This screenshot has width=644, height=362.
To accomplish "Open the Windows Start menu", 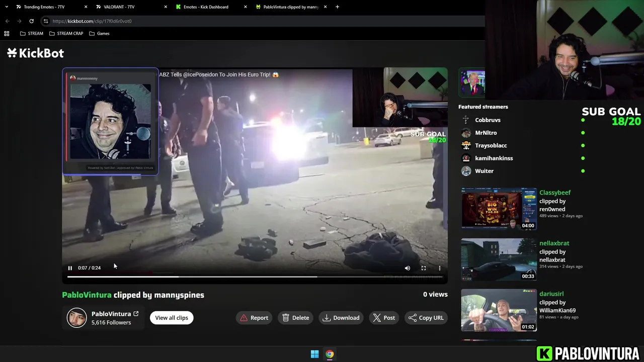I will 314,354.
